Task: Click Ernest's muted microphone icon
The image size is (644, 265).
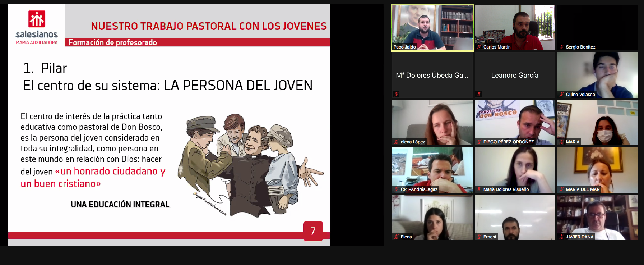Action: pyautogui.click(x=479, y=237)
